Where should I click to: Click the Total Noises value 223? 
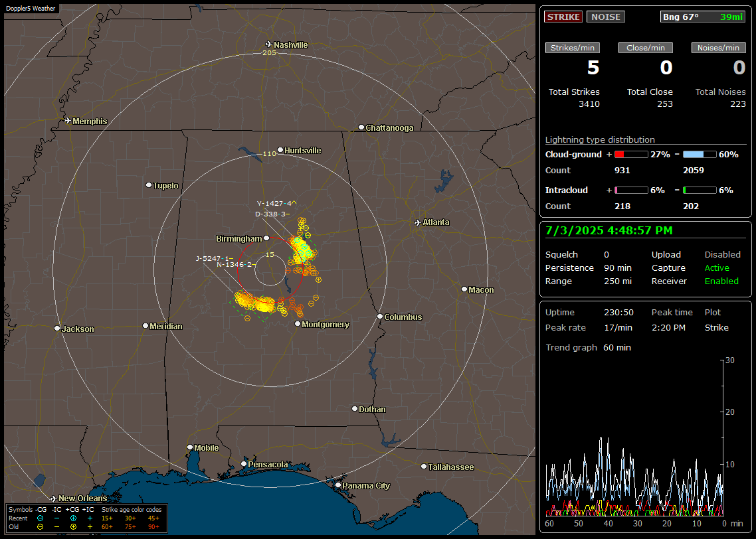pos(737,104)
